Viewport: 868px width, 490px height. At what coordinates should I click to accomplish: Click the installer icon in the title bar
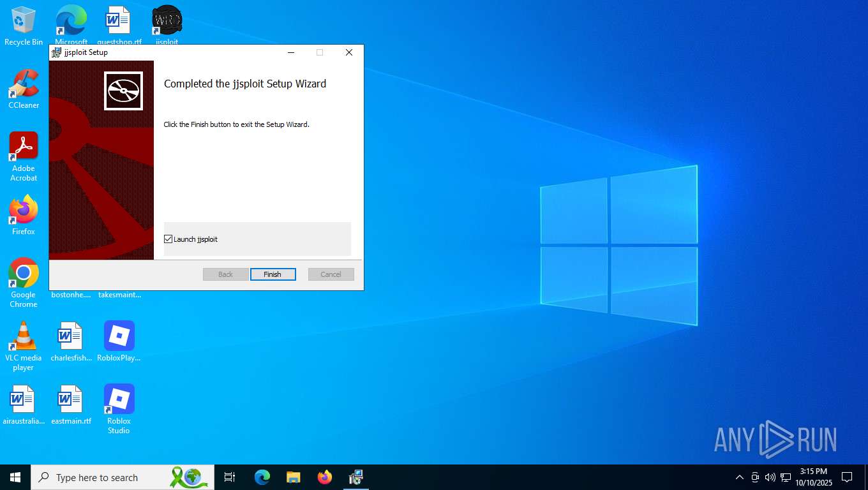point(57,52)
